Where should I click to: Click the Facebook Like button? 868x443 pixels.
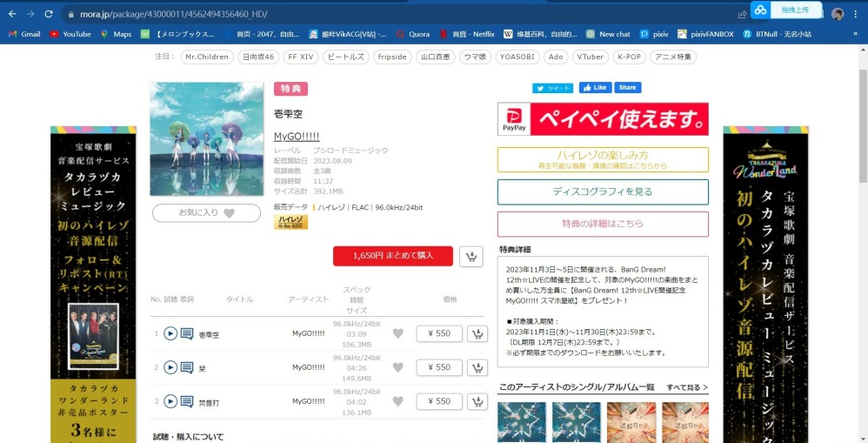tap(595, 88)
